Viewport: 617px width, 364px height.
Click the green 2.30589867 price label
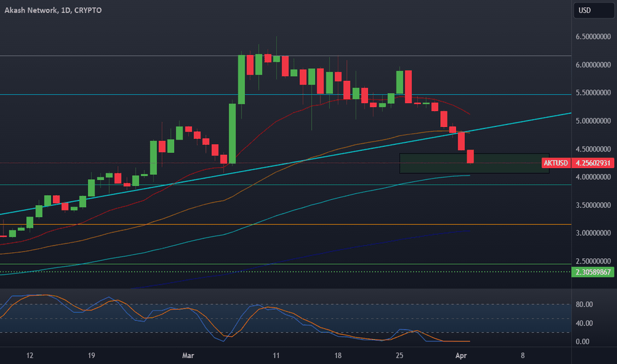point(593,272)
